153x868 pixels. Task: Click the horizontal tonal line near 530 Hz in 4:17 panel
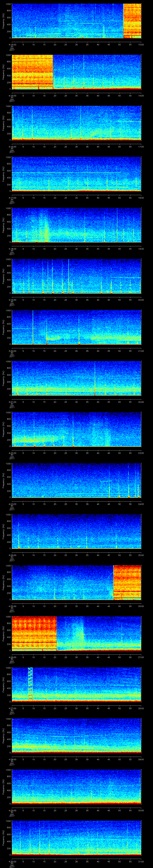(x=67, y=173)
